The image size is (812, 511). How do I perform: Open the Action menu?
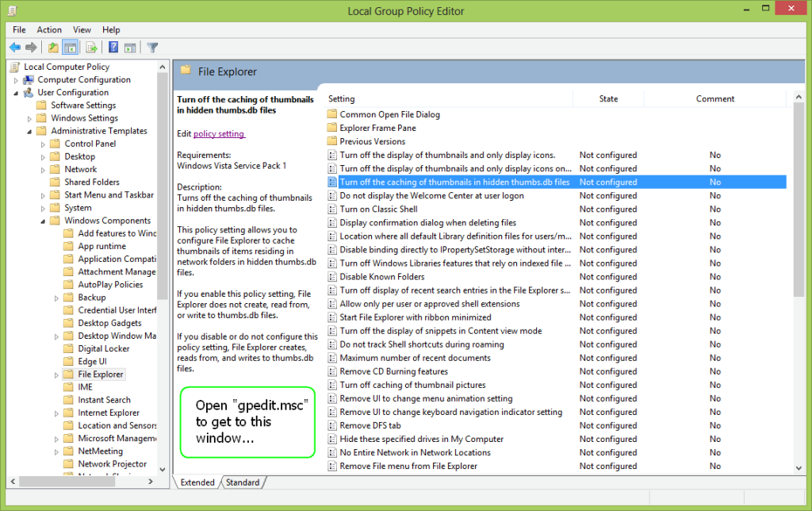coord(49,30)
